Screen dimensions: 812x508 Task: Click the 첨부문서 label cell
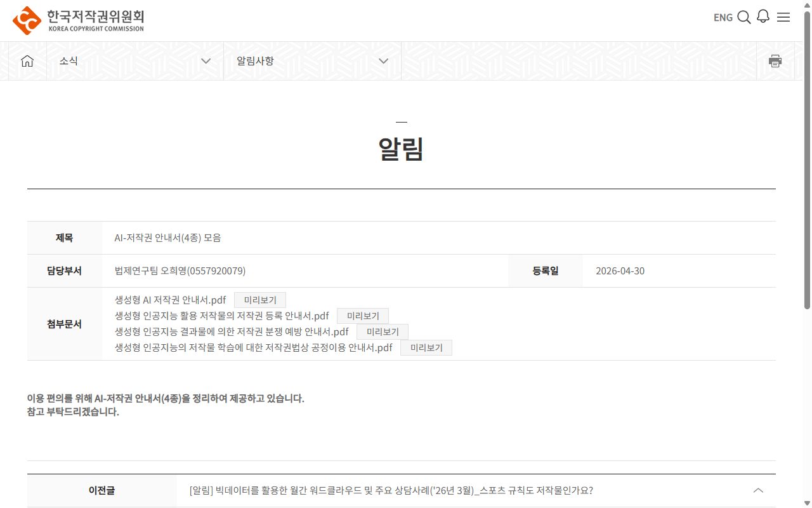coord(64,324)
